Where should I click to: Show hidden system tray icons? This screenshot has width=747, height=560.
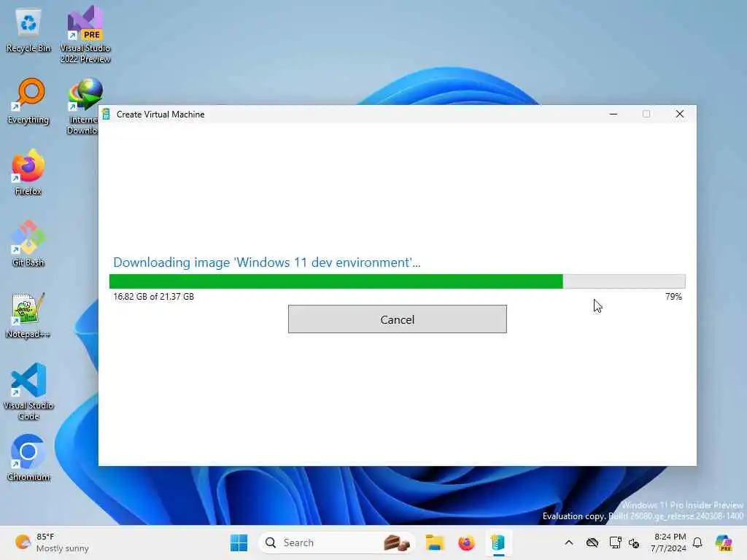pos(569,542)
